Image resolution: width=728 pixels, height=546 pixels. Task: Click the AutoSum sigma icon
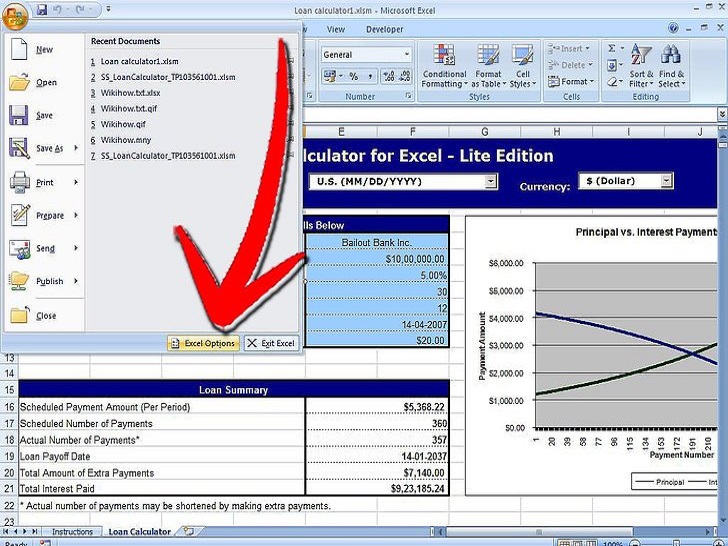point(612,48)
